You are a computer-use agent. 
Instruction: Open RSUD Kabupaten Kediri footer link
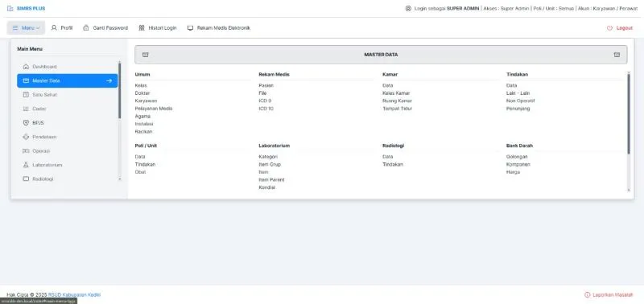pos(74,294)
